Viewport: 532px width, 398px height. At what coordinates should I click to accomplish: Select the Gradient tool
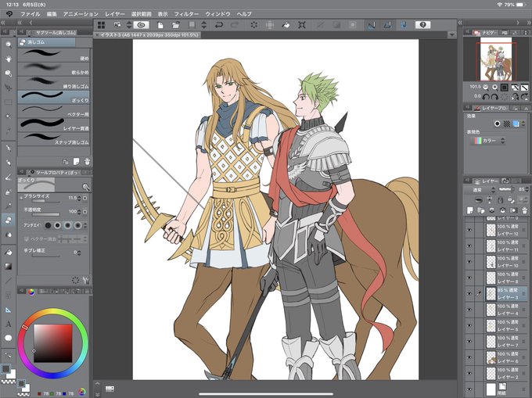pyautogui.click(x=9, y=267)
